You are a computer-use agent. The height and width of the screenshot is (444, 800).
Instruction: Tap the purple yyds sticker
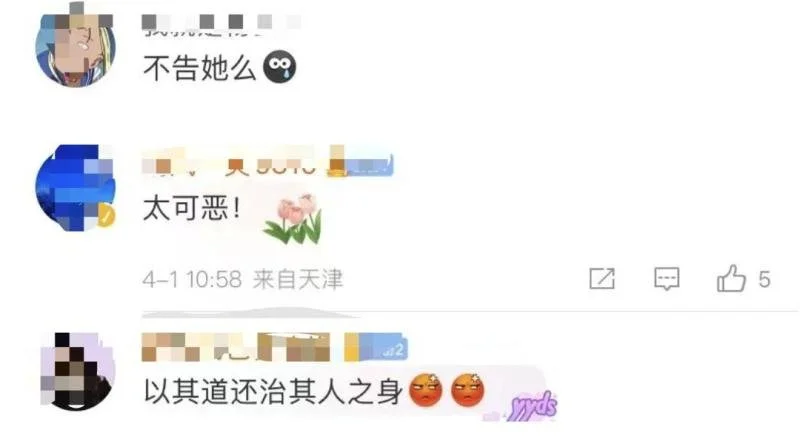pos(532,406)
